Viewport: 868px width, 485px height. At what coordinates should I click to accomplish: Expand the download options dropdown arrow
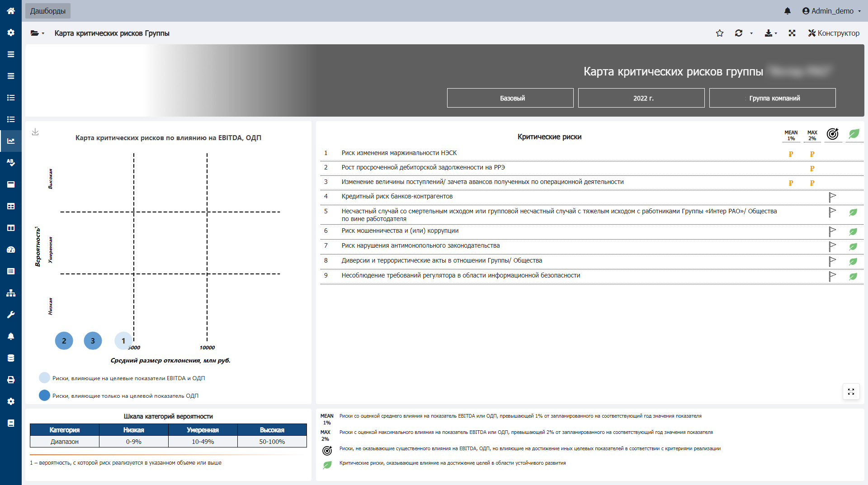coord(775,33)
